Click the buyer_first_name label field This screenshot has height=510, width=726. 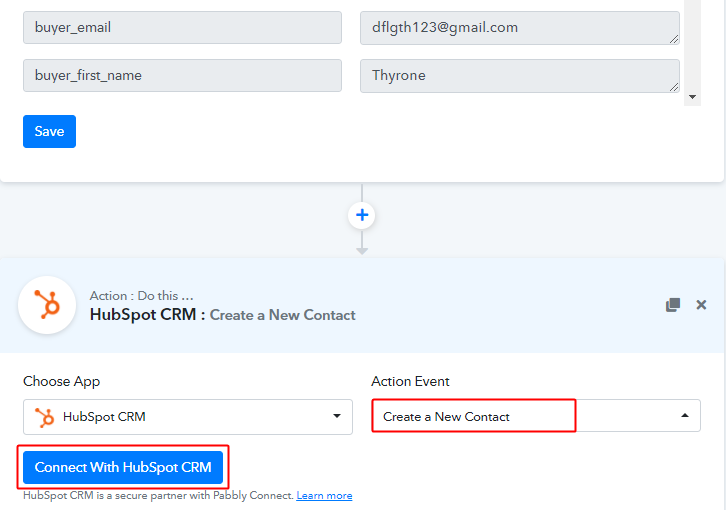[182, 76]
